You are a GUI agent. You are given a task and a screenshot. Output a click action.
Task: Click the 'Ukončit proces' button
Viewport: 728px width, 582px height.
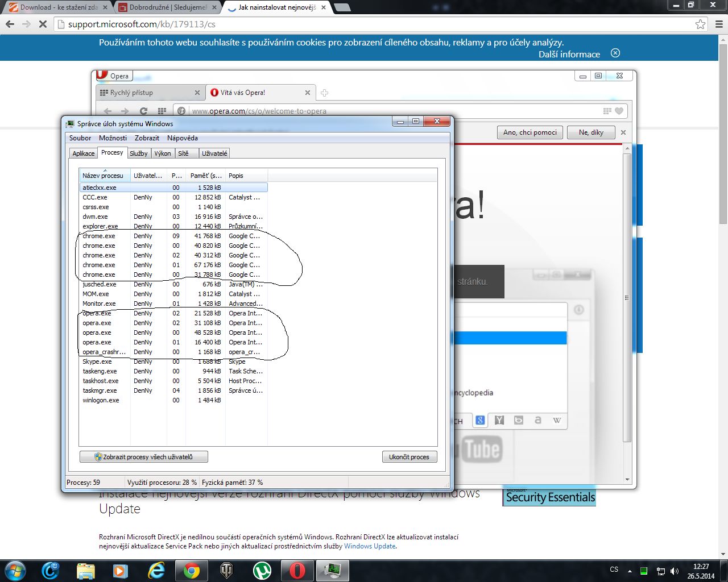[409, 457]
